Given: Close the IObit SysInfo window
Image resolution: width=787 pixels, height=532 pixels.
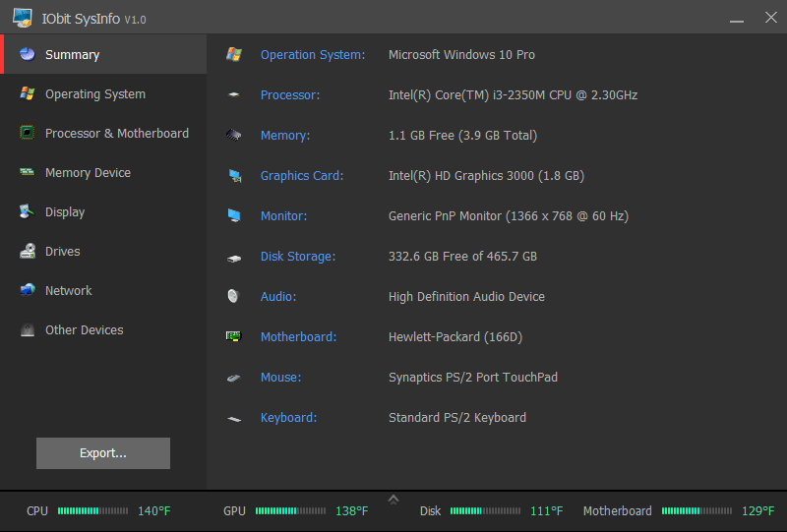Looking at the screenshot, I should 771,18.
